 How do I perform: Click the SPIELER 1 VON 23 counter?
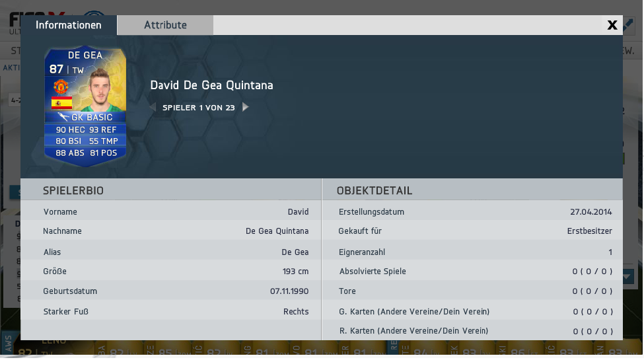(x=198, y=108)
